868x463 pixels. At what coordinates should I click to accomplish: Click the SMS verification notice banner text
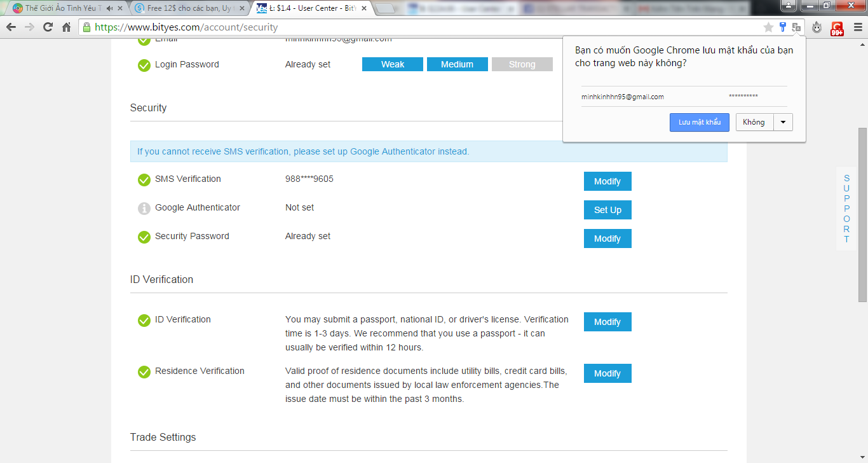(303, 151)
